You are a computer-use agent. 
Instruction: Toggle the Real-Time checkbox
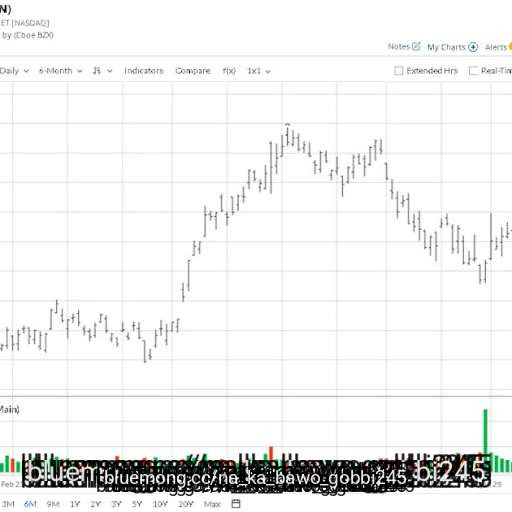point(473,71)
